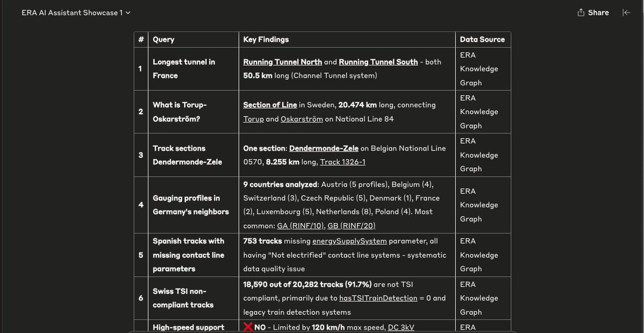Select 'Spanish tracks with missing contact line' cell

point(193,255)
